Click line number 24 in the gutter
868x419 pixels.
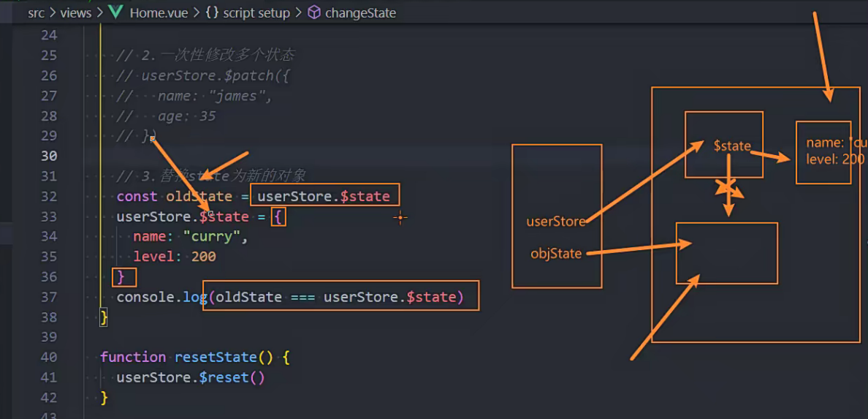(49, 36)
